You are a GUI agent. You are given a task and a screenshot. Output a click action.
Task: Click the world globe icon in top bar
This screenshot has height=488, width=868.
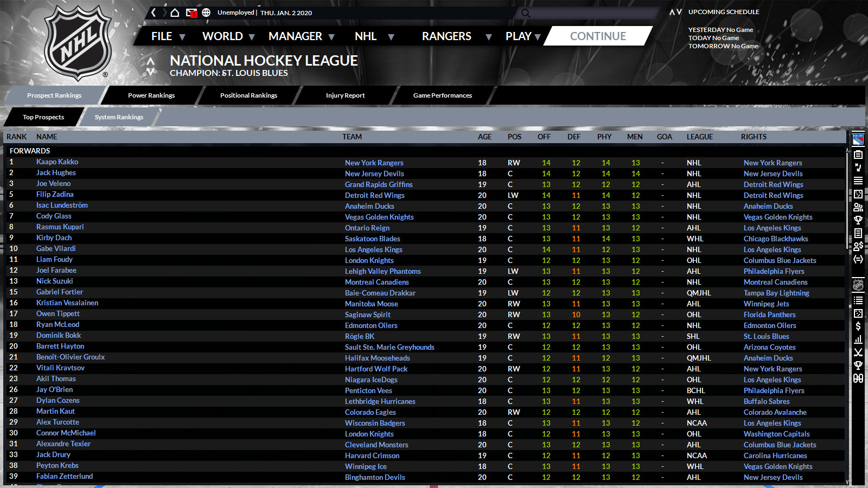pos(206,12)
